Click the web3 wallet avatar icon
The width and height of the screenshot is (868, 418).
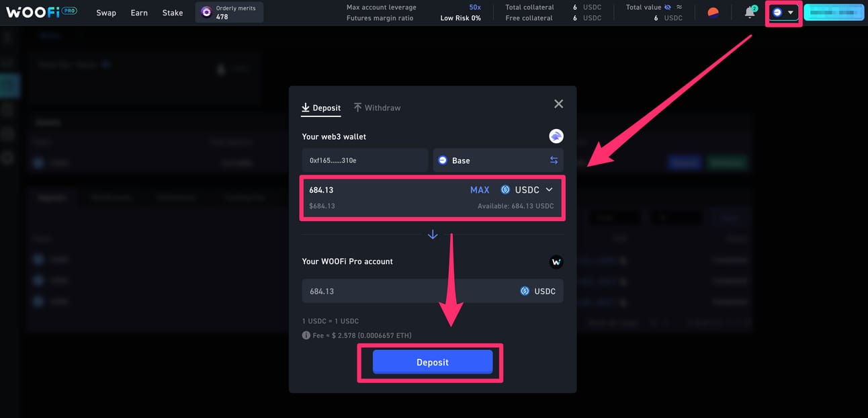pos(556,136)
